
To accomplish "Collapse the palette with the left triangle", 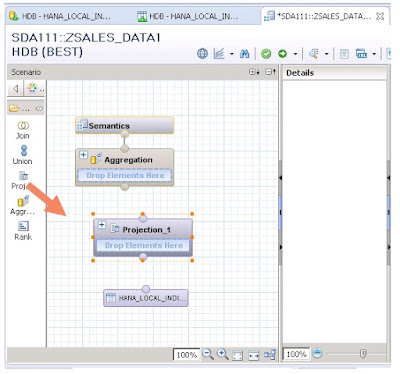I will click(x=15, y=89).
